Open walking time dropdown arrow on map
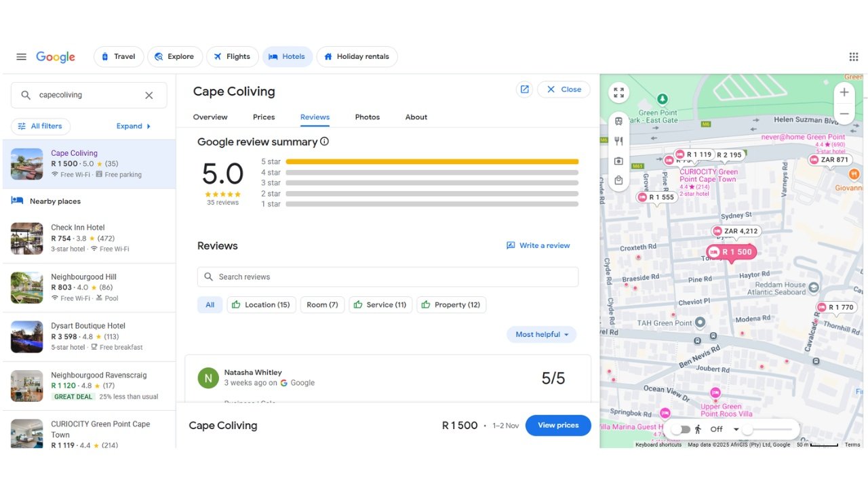This screenshot has height=488, width=868. [736, 430]
